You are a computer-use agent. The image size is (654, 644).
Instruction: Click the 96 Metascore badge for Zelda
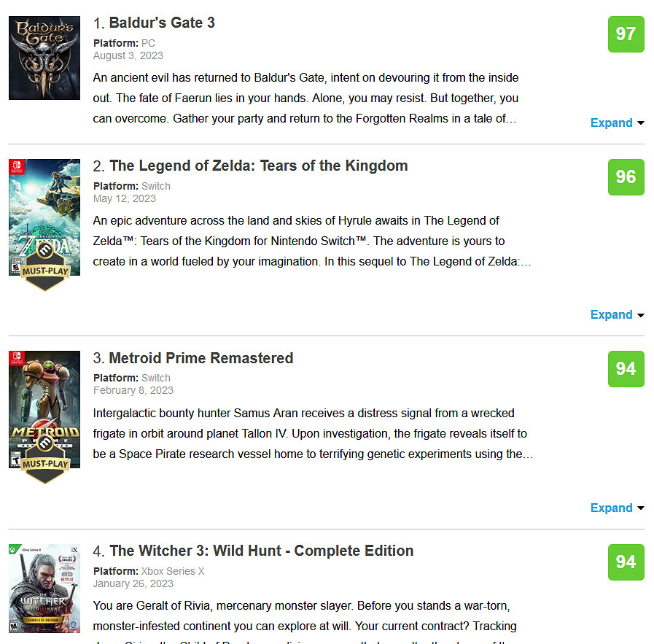tap(626, 177)
